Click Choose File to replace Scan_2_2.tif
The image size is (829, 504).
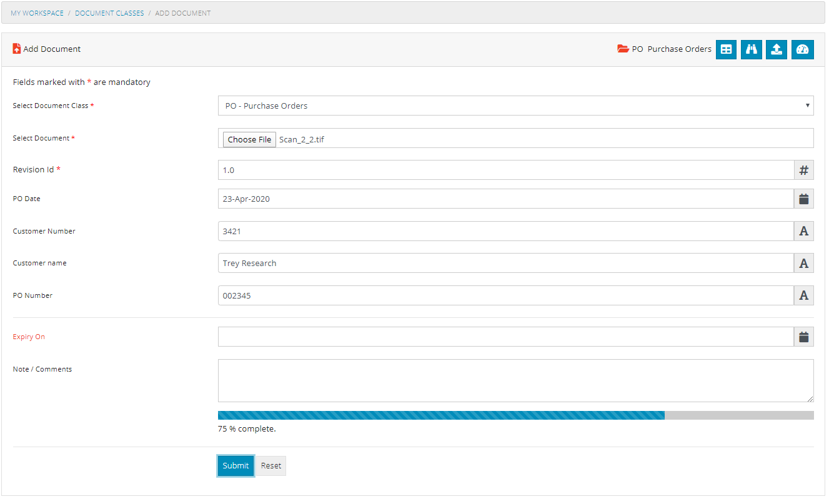(x=249, y=139)
